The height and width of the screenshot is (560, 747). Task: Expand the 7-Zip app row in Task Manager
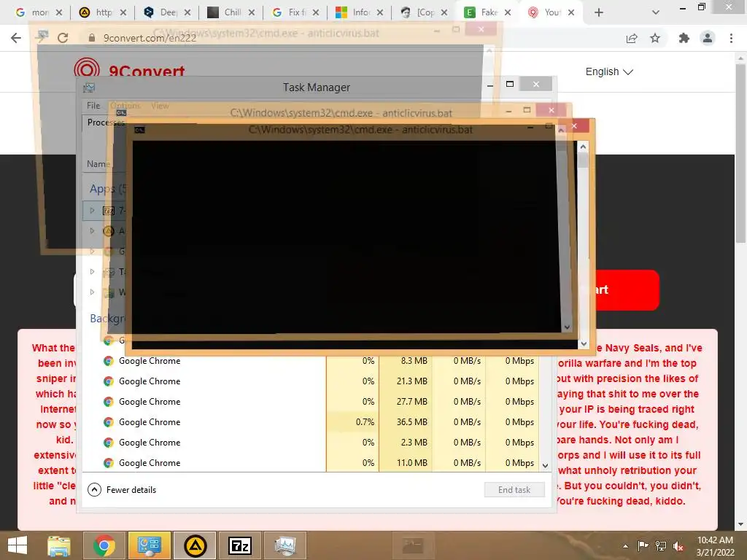[93, 211]
